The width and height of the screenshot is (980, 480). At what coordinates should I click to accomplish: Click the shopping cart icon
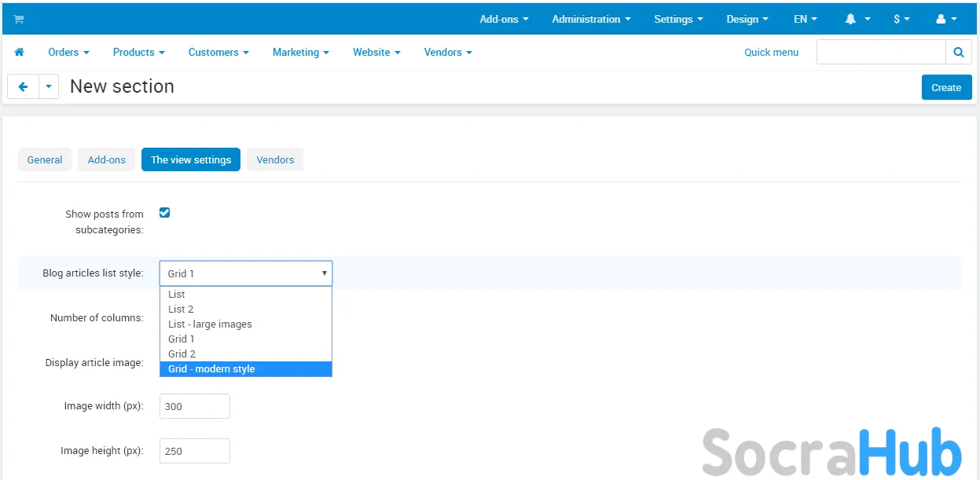[x=19, y=19]
